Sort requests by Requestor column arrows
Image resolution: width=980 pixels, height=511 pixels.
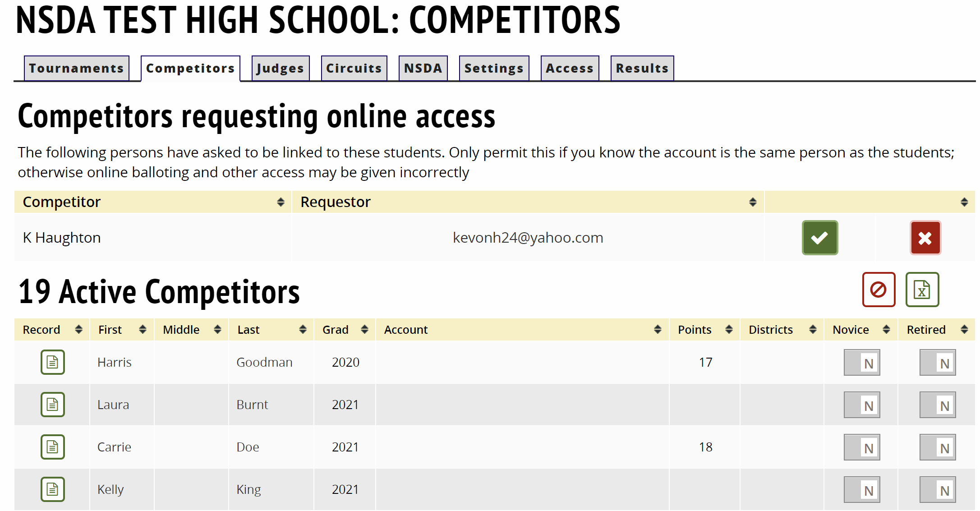point(753,202)
